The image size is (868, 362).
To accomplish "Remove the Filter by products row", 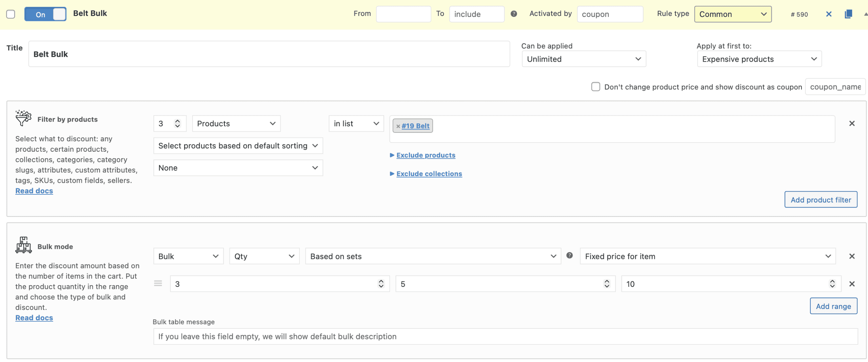I will click(852, 124).
